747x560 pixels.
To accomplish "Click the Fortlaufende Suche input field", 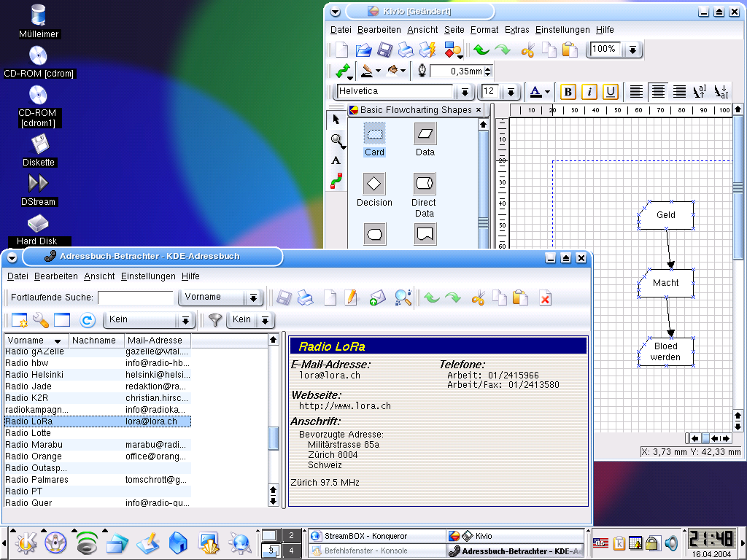I will pyautogui.click(x=135, y=297).
